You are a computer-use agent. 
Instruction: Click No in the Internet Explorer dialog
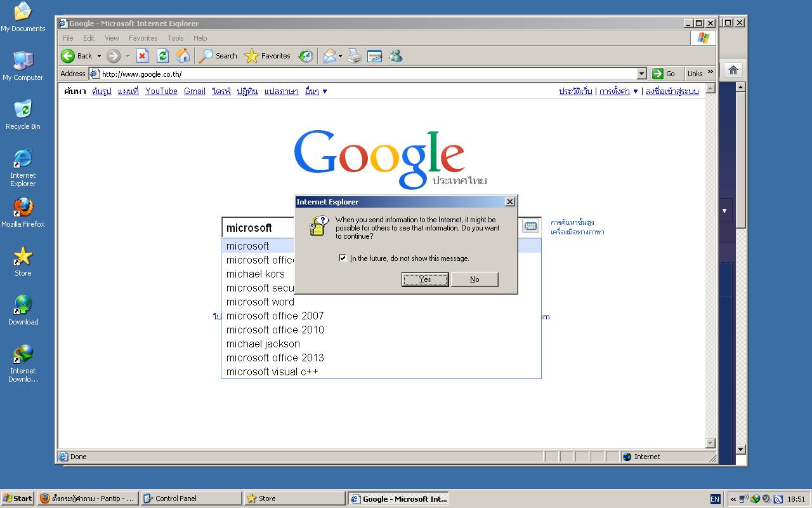point(475,279)
